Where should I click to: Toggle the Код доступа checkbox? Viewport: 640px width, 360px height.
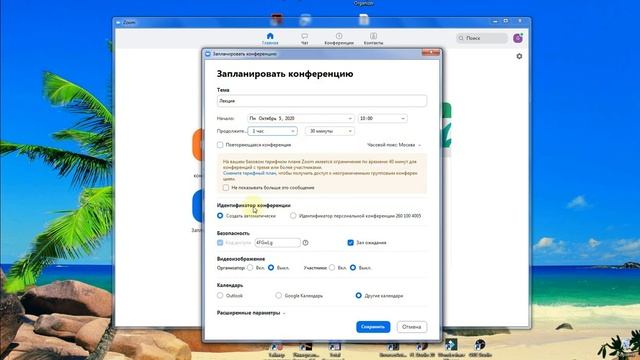click(220, 242)
